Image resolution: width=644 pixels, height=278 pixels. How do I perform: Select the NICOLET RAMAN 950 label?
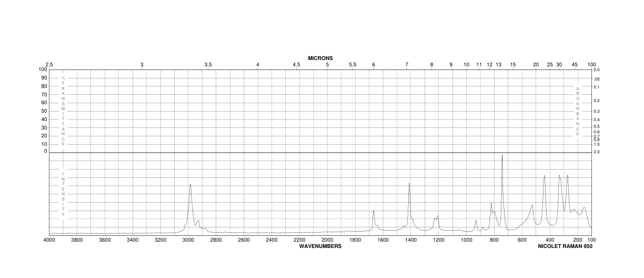click(x=565, y=246)
